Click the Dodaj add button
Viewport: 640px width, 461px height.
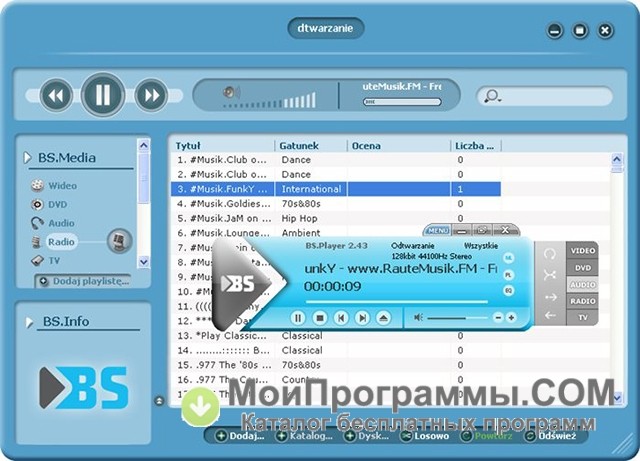point(240,436)
